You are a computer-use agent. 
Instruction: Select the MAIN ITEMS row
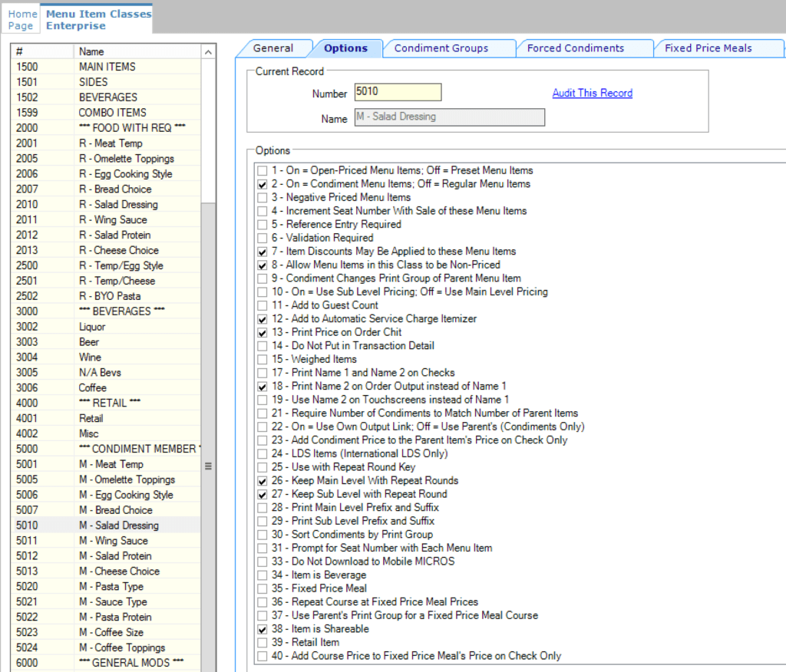[106, 67]
